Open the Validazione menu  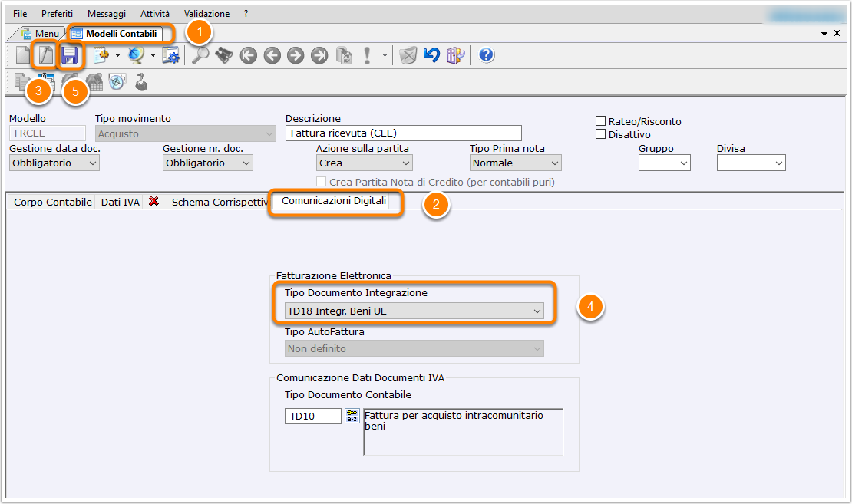(x=206, y=14)
